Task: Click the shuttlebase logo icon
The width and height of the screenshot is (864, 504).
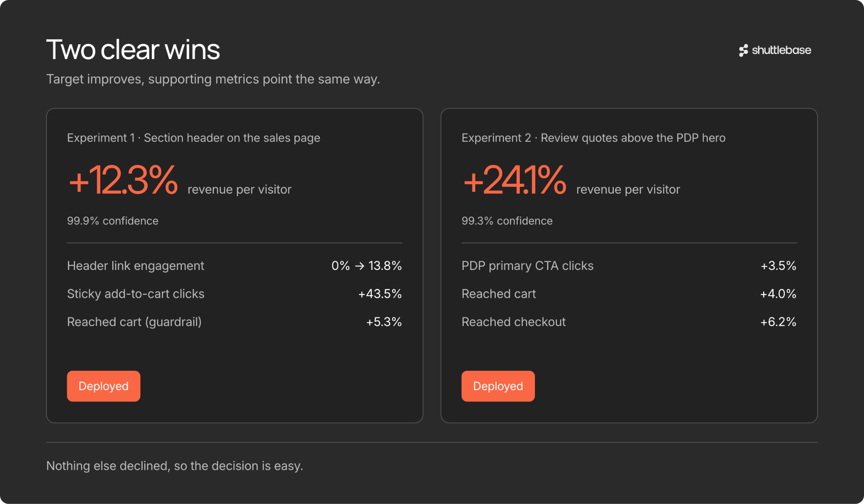Action: coord(743,50)
